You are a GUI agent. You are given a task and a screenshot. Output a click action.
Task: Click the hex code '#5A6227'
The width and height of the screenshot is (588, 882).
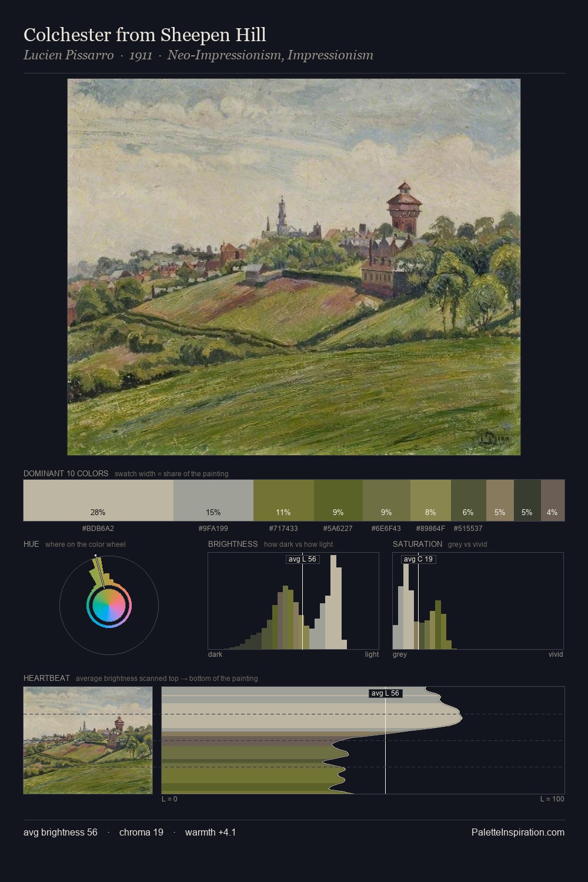(338, 529)
